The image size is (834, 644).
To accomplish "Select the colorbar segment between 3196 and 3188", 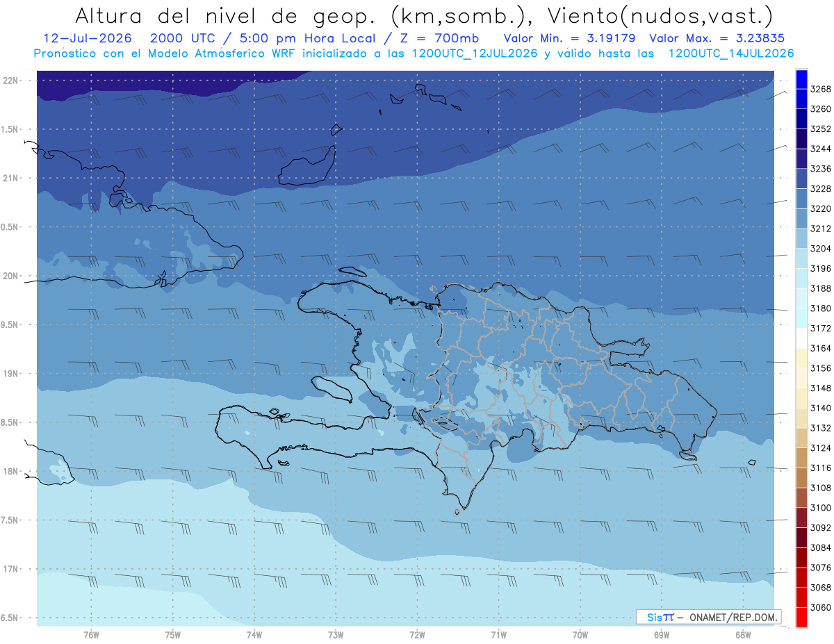I will coord(801,278).
